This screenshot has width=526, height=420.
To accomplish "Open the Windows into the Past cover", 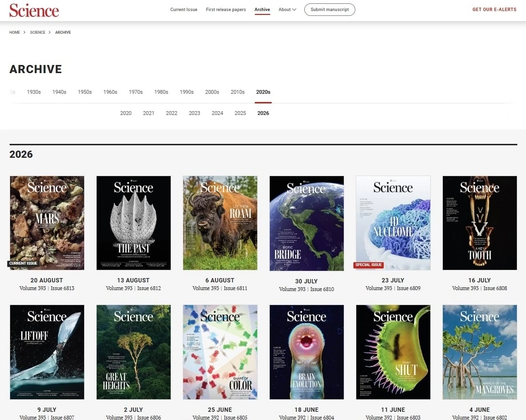I will pyautogui.click(x=134, y=223).
